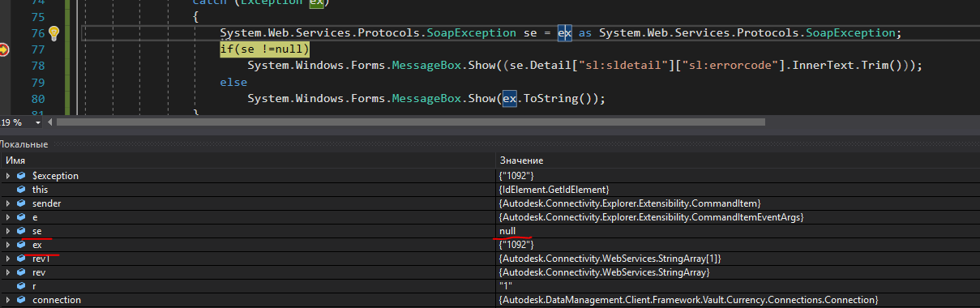980x308 pixels.
Task: Select the $exception name in Locals
Action: pos(55,175)
